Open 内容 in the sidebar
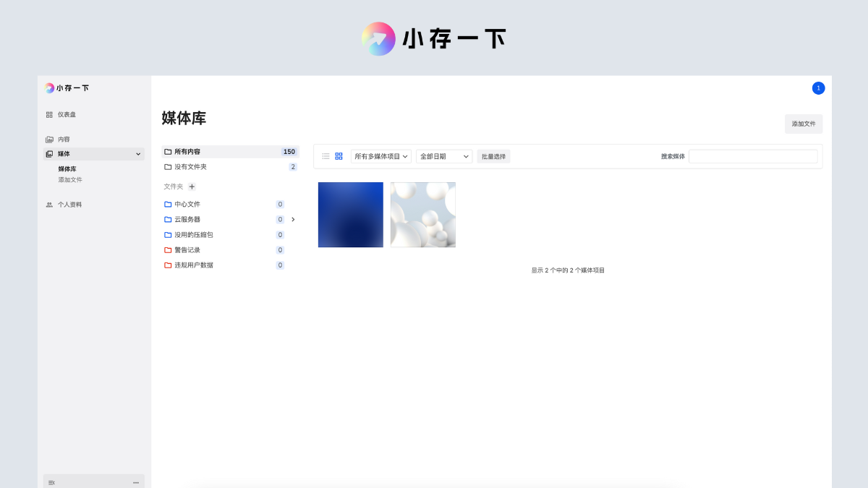868x488 pixels. coord(64,140)
